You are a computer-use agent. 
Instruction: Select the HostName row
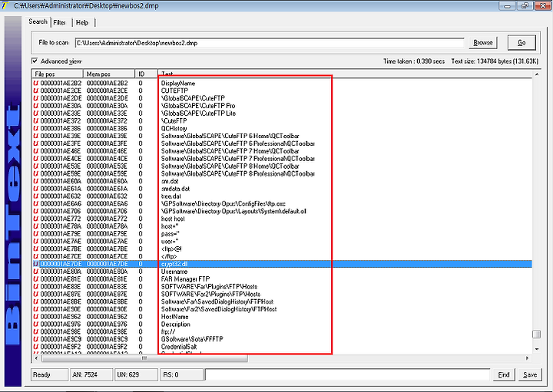[x=282, y=317]
